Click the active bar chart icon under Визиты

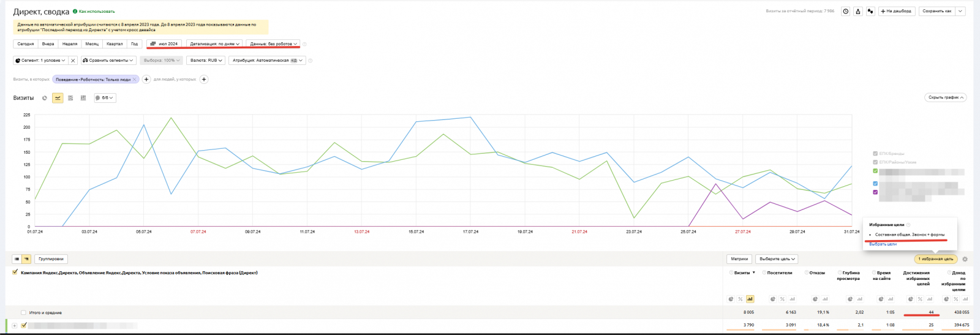pyautogui.click(x=750, y=299)
